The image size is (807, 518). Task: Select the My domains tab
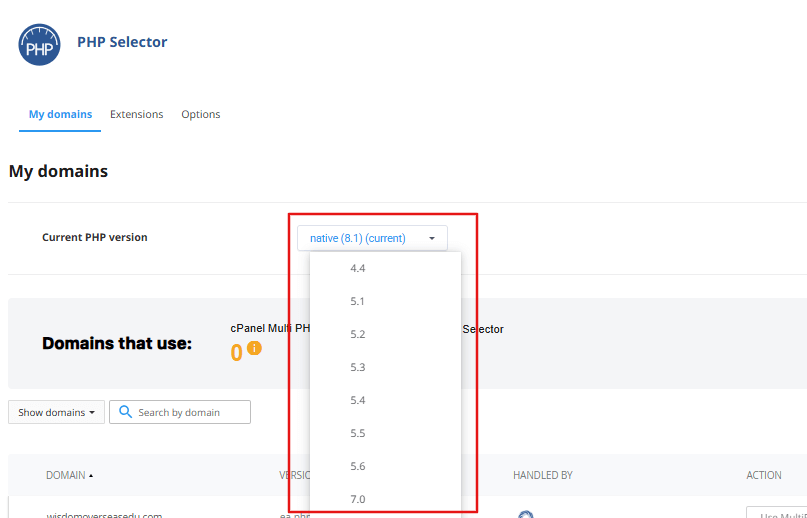(60, 114)
